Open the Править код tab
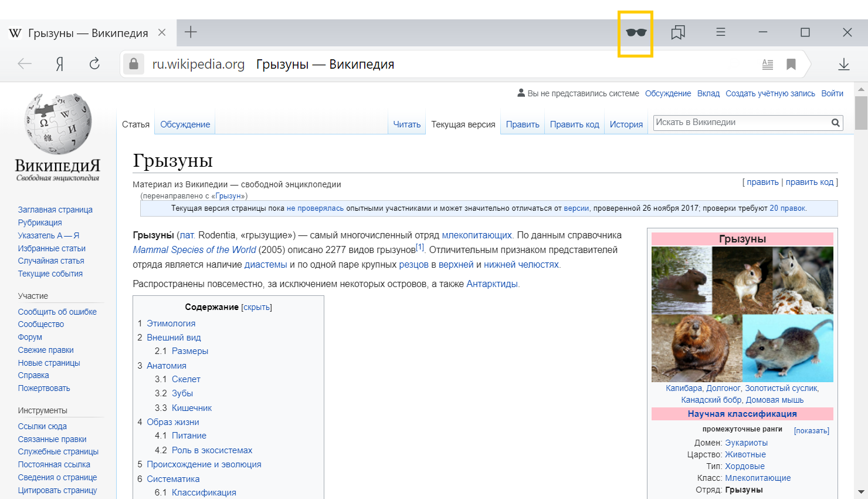This screenshot has height=499, width=868. click(575, 124)
